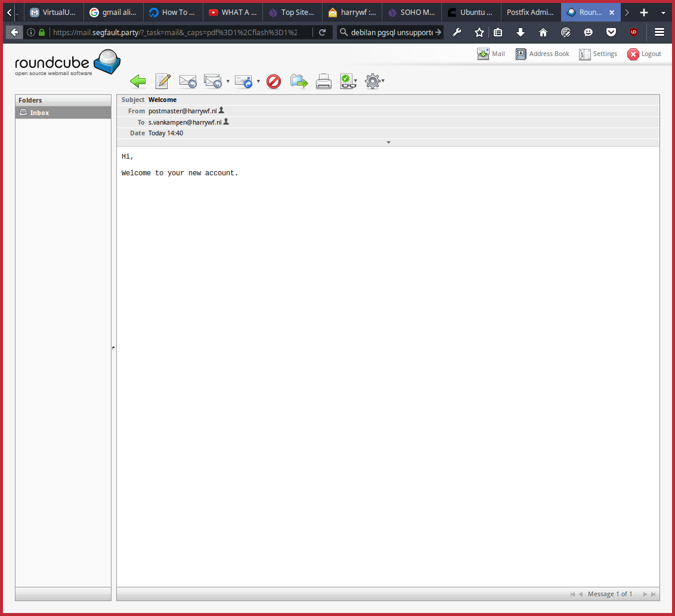Print the Welcome message
The height and width of the screenshot is (616, 675).
324,82
